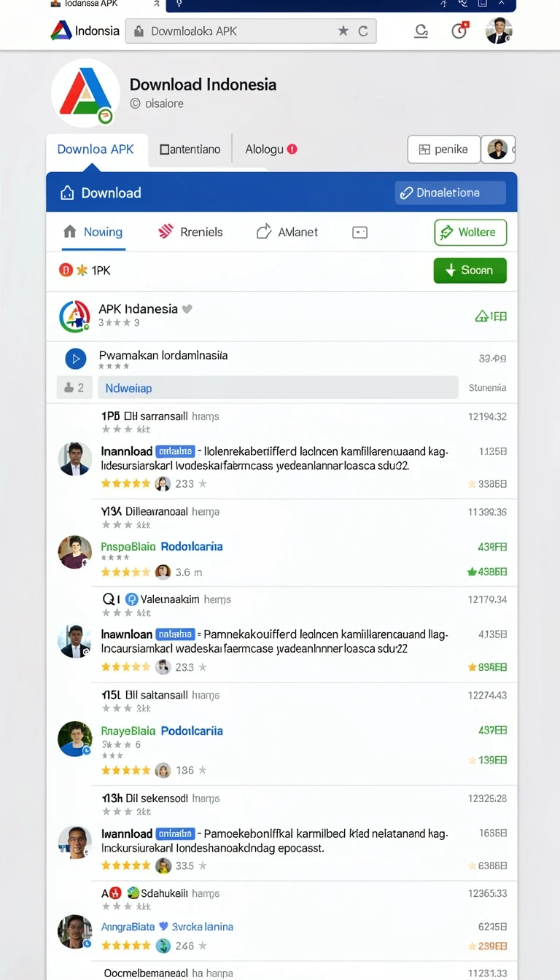This screenshot has width=560, height=980.
Task: Open the PnspeBlaia reviewer avatar
Action: 75,552
